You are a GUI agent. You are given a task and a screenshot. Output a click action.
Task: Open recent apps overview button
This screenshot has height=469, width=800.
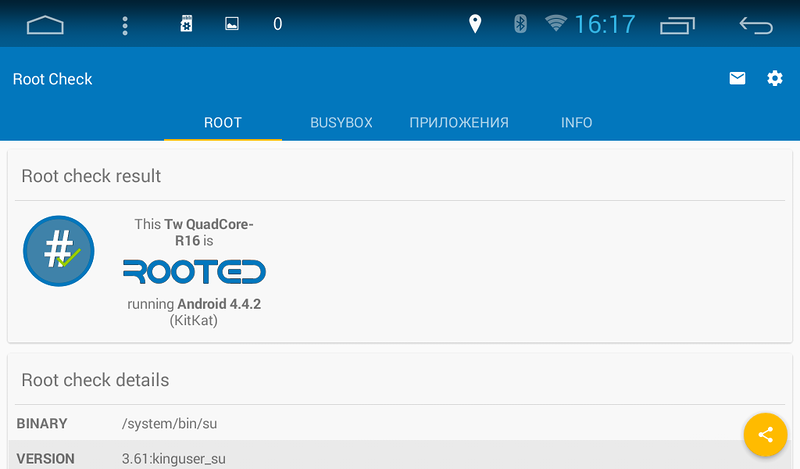coord(677,26)
